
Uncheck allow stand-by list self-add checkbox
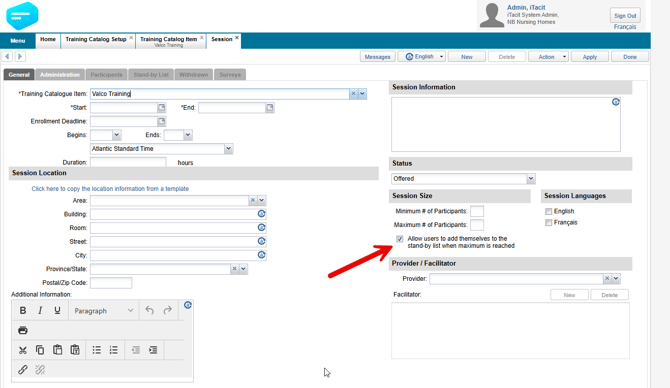pos(400,239)
